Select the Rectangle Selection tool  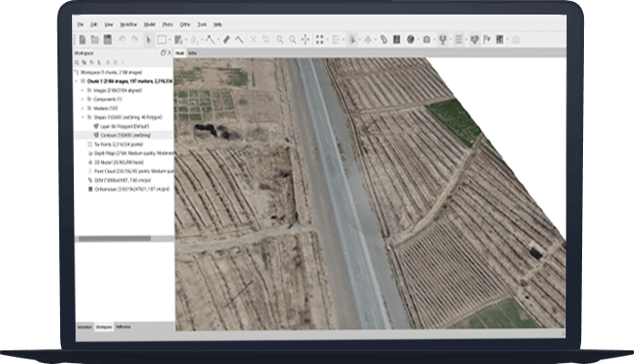point(161,39)
